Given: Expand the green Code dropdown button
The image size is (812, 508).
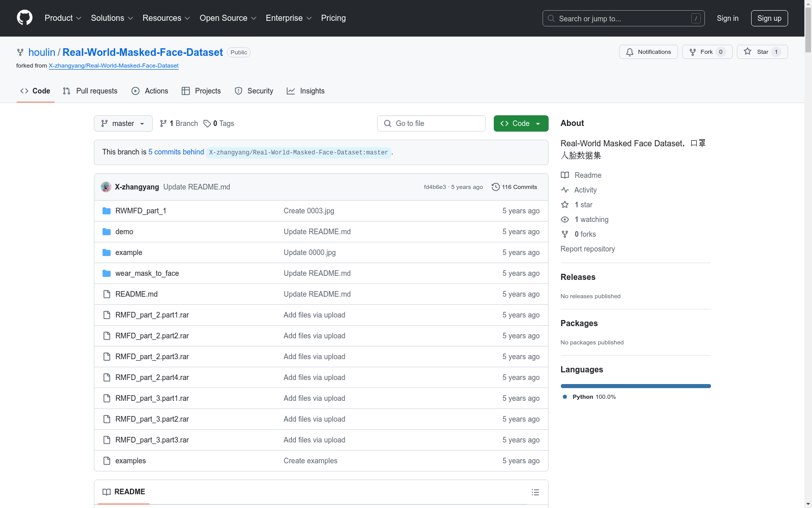Looking at the screenshot, I should [x=521, y=123].
